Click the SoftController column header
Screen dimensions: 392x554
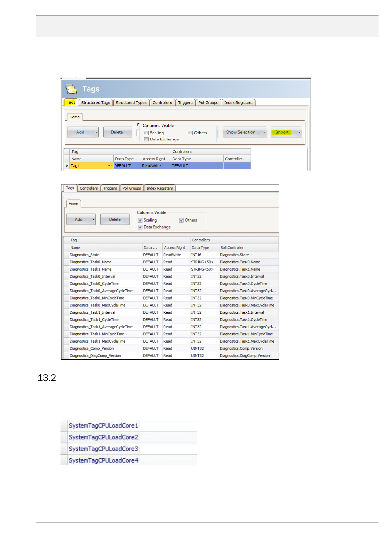[x=232, y=248]
